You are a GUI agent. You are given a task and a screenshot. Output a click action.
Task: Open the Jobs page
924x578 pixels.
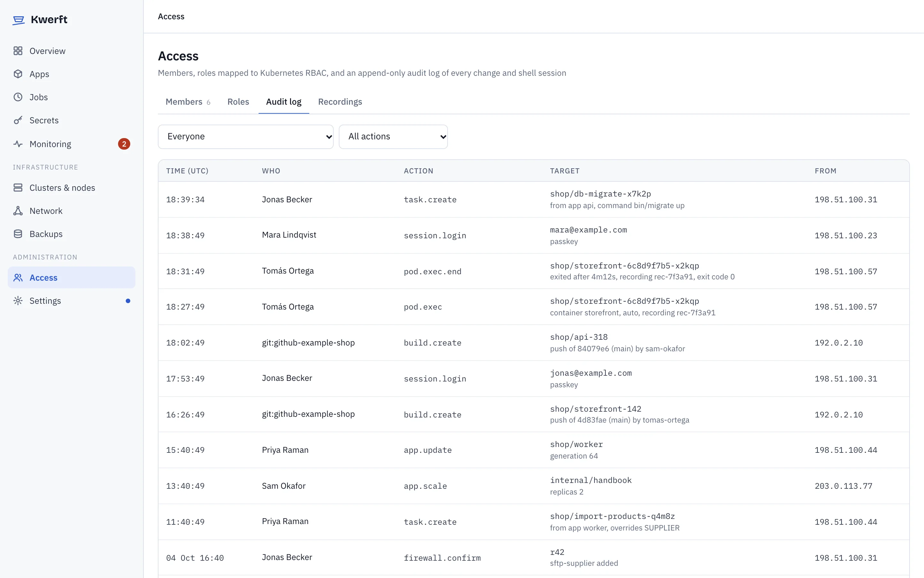[72, 97]
